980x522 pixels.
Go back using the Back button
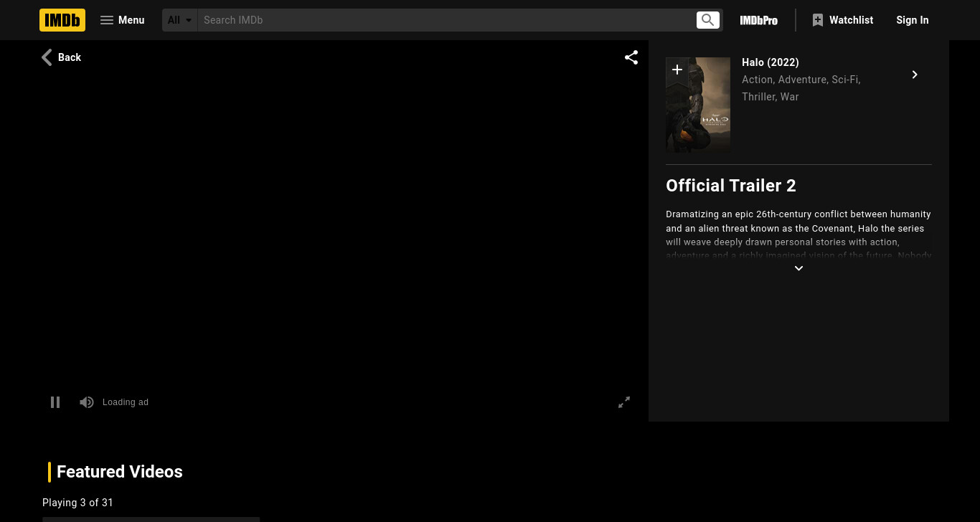61,57
